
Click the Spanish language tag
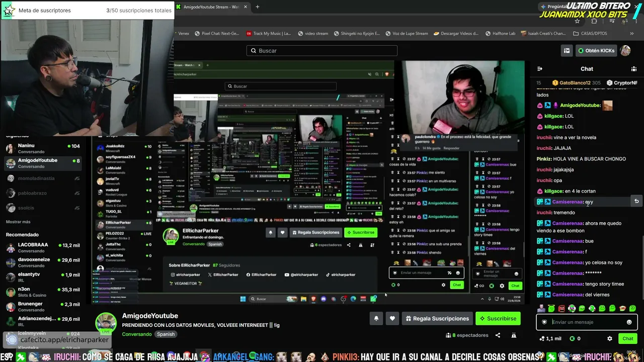[166, 334]
